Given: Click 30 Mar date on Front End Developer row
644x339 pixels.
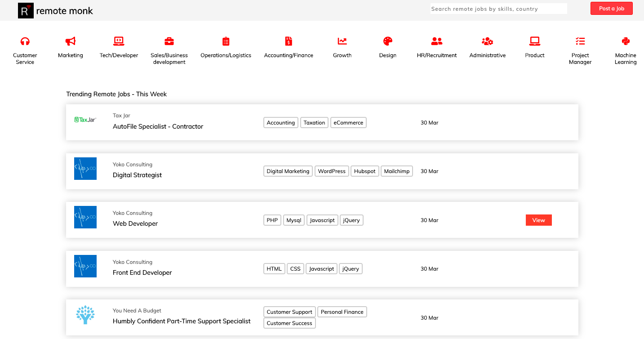Looking at the screenshot, I should (x=429, y=269).
